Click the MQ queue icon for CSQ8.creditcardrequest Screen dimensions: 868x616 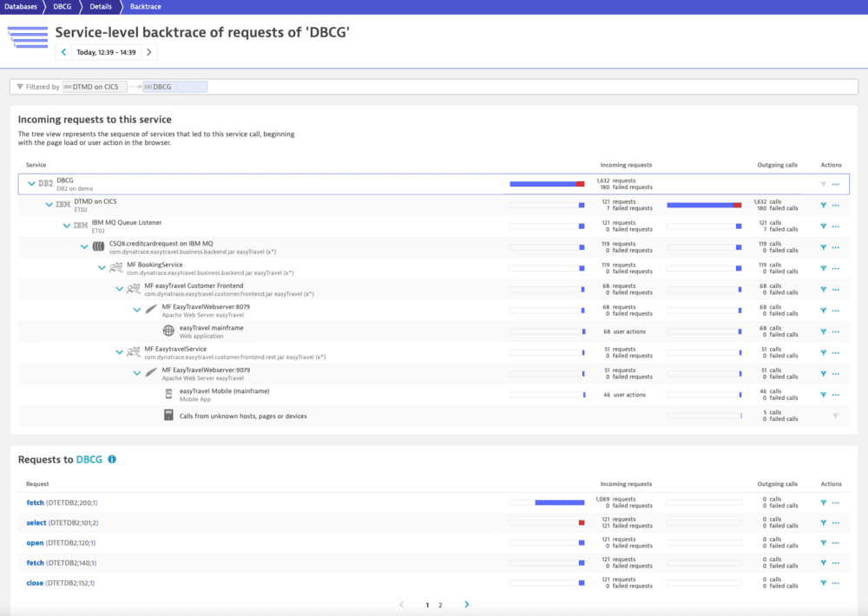tap(98, 246)
